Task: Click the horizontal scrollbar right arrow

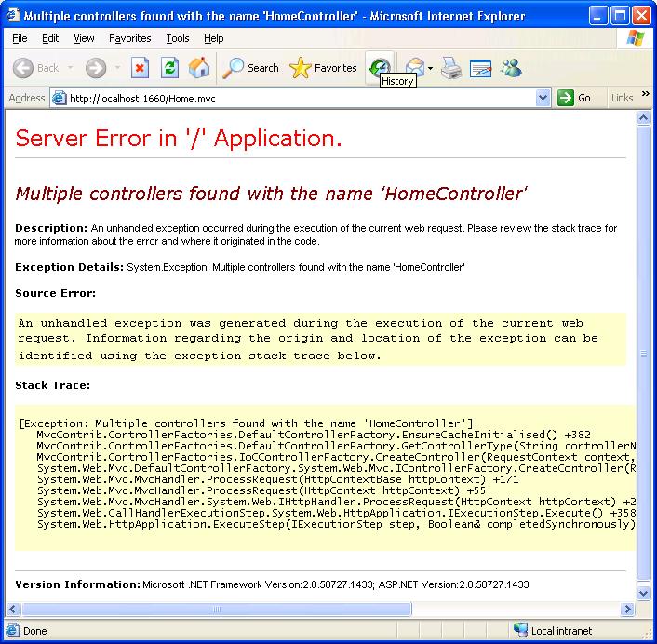Action: tap(627, 609)
